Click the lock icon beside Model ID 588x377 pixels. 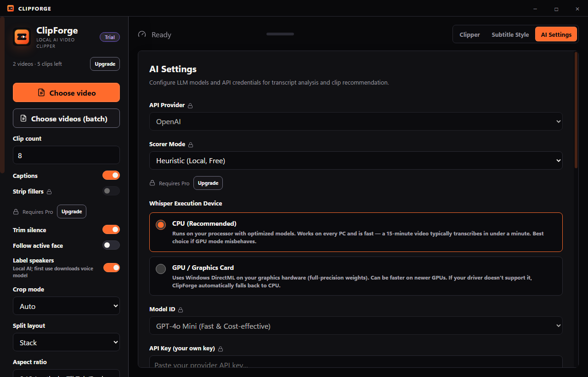click(x=181, y=310)
